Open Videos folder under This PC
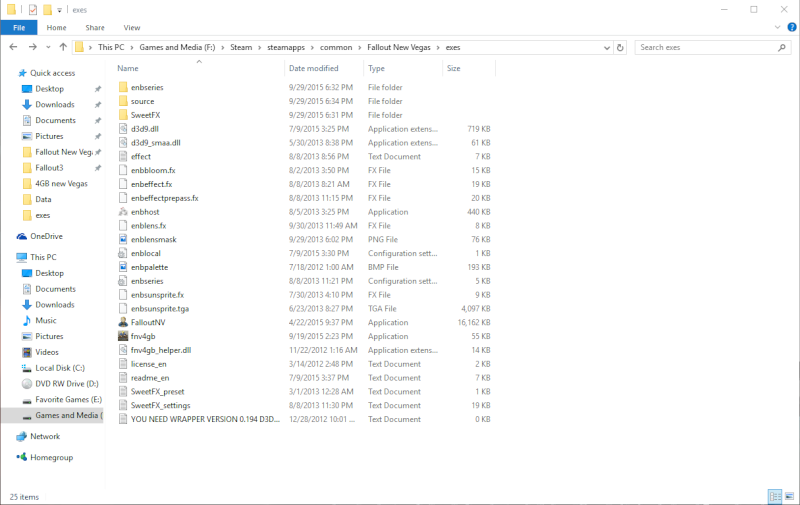Image resolution: width=800 pixels, height=505 pixels. click(46, 352)
